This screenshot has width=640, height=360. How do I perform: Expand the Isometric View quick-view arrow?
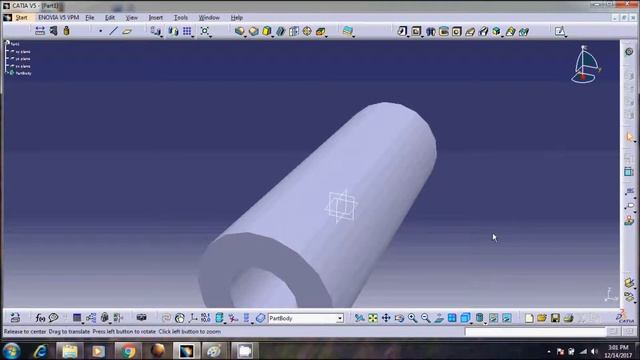coord(471,323)
